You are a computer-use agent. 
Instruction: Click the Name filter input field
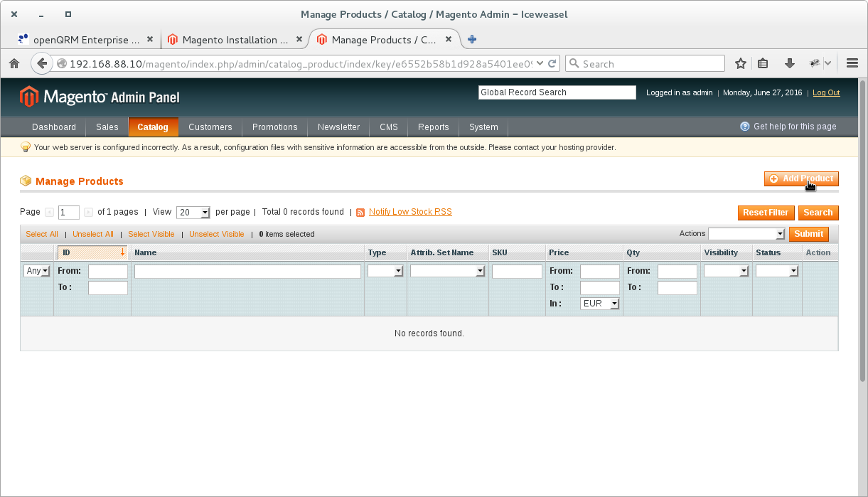247,271
